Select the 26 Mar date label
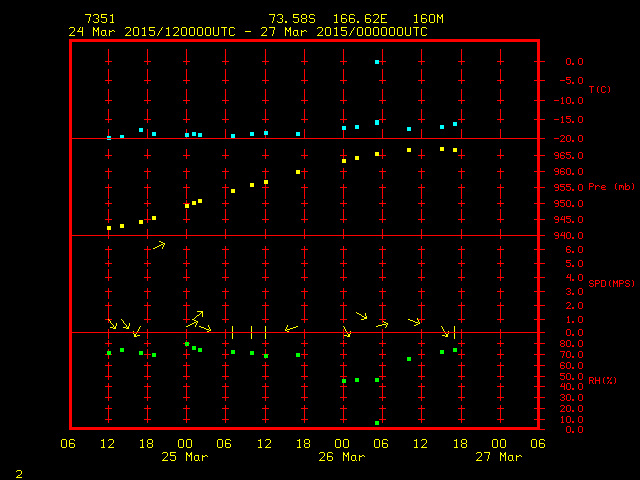Image resolution: width=640 pixels, height=480 pixels. pyautogui.click(x=342, y=456)
